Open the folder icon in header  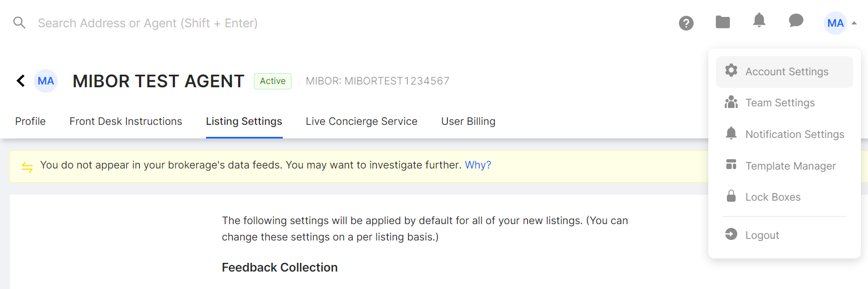point(723,22)
